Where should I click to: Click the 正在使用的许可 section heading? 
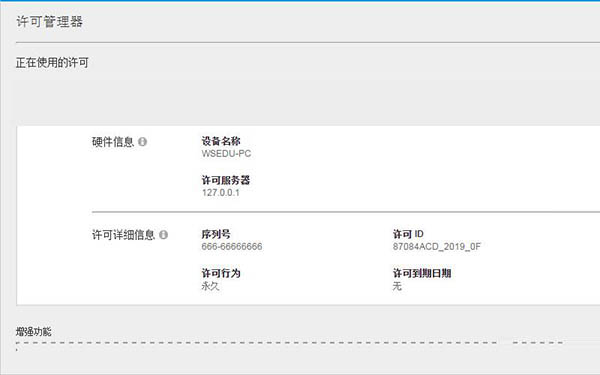52,62
